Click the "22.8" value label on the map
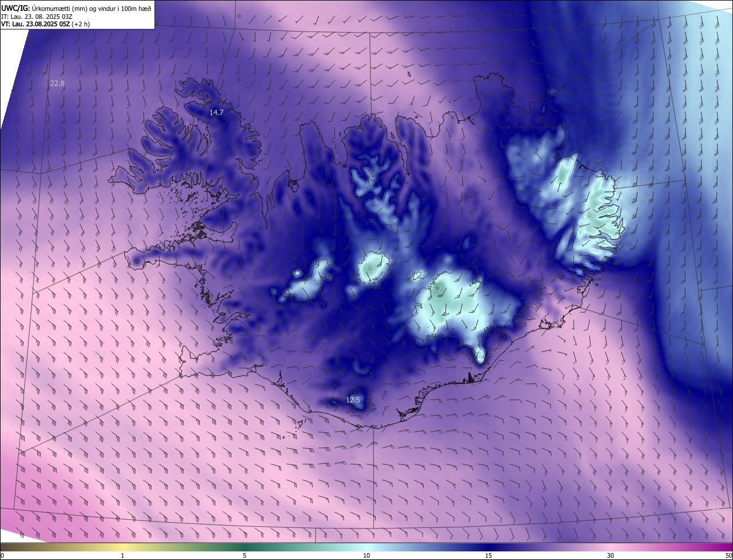The height and width of the screenshot is (560, 733). tap(57, 84)
